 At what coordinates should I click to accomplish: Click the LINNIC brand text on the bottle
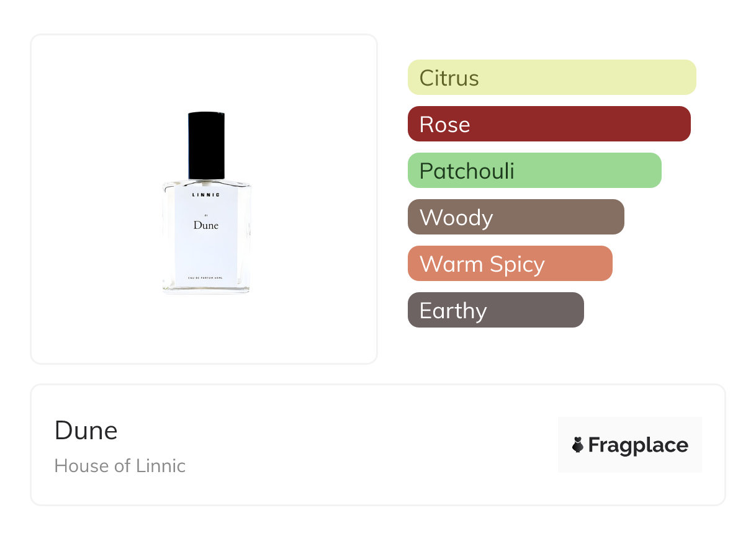point(206,194)
